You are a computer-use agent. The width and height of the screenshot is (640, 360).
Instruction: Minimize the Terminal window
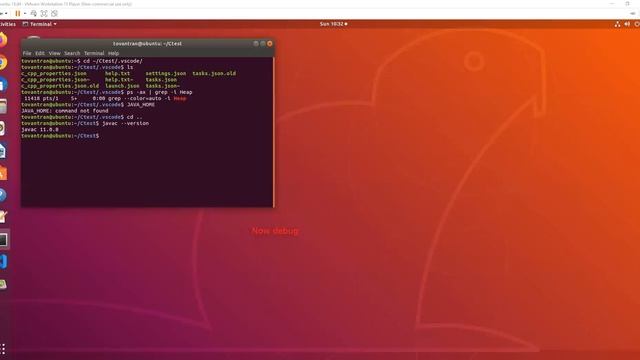pos(256,43)
